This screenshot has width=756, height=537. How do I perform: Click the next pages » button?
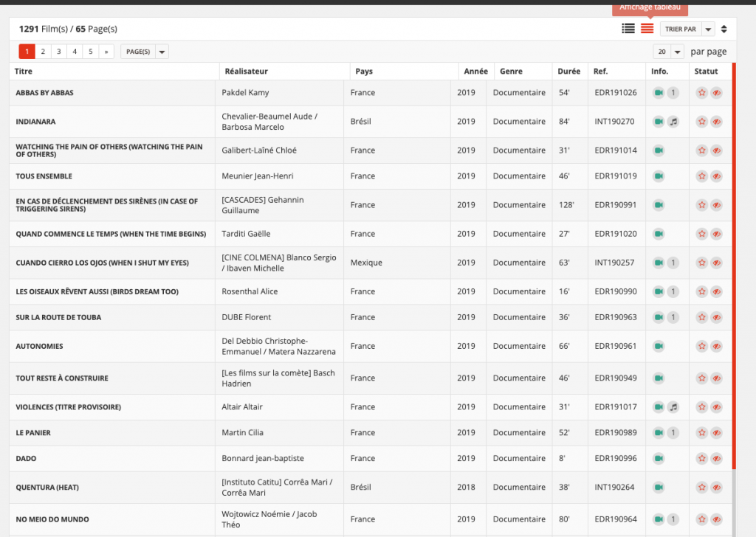pyautogui.click(x=106, y=52)
